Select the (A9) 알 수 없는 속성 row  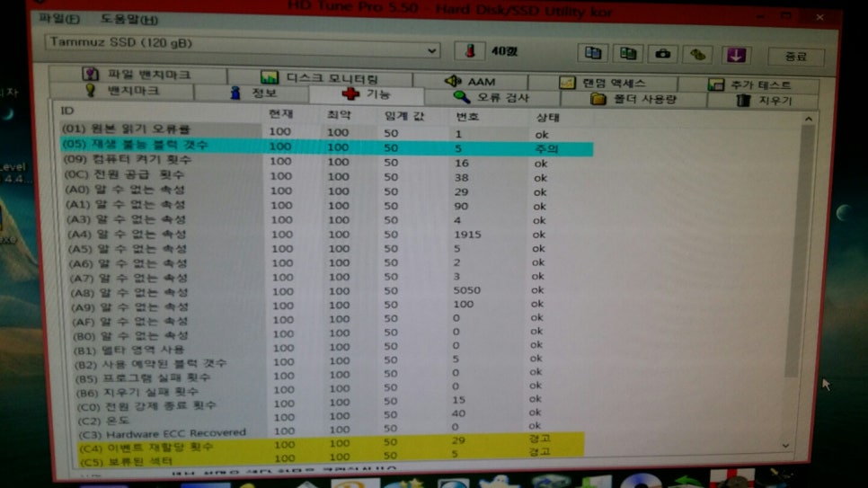pos(326,306)
